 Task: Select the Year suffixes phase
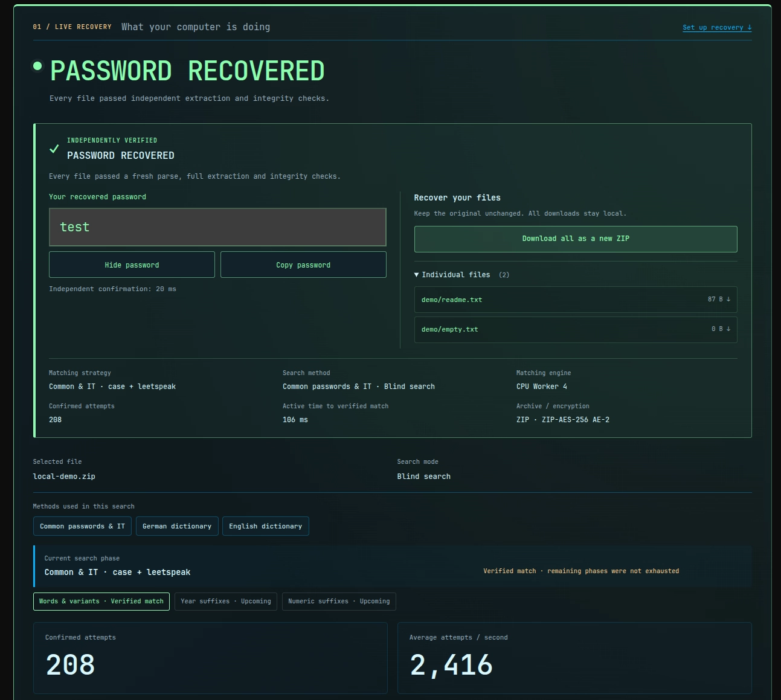coord(226,602)
